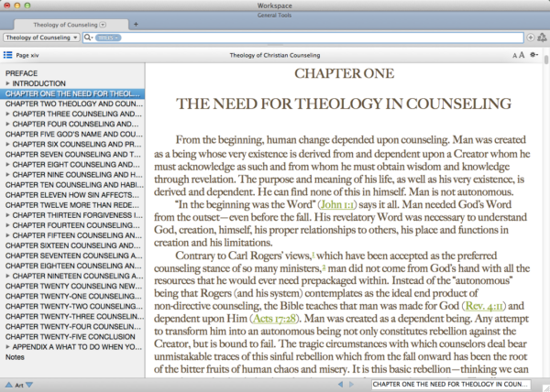Expand APPENDIX A in contents

tap(7, 347)
